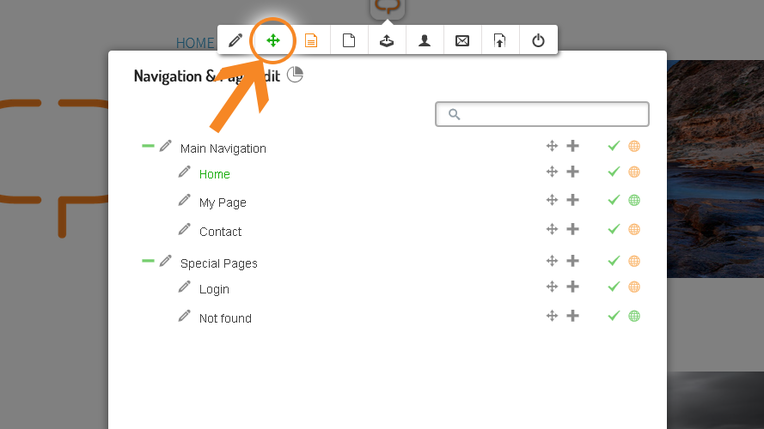Edit My Page using its pencil icon
Viewport: 764px width, 429px height.
(x=184, y=200)
